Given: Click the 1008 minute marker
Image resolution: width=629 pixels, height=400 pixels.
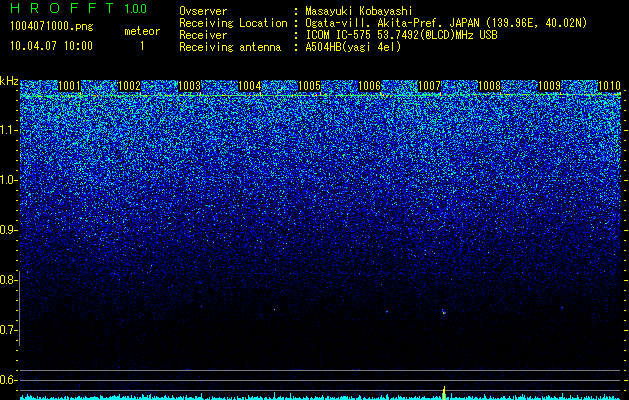Looking at the screenshot, I should coord(490,85).
